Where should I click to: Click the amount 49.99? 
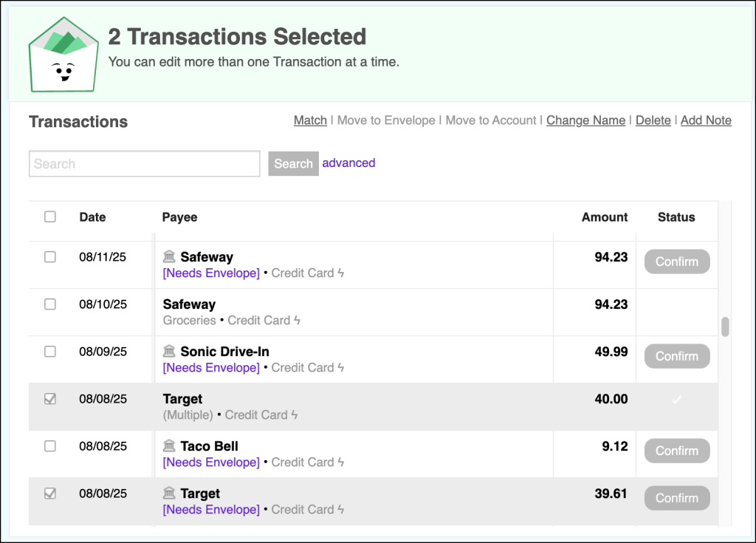point(611,352)
